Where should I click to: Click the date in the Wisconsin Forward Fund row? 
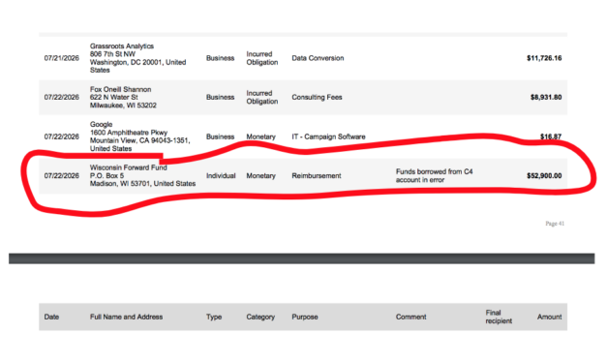click(62, 176)
